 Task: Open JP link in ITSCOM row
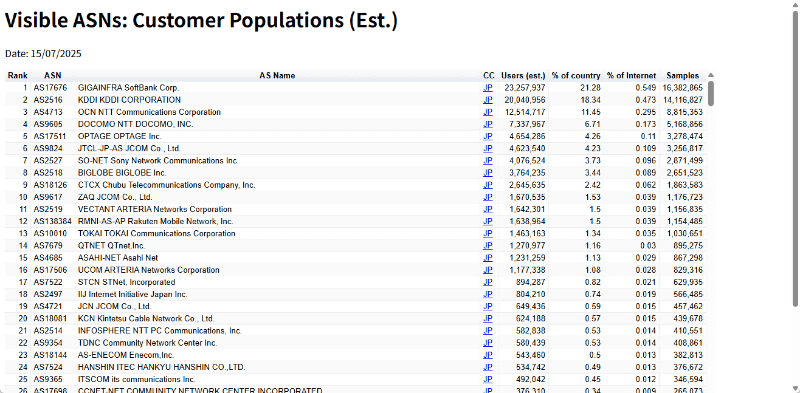click(488, 380)
